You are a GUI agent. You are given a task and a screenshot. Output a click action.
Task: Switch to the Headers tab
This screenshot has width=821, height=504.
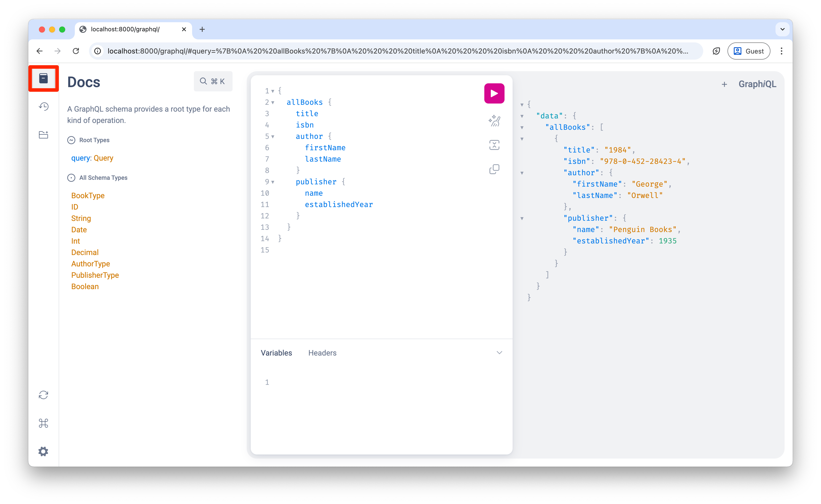tap(322, 352)
